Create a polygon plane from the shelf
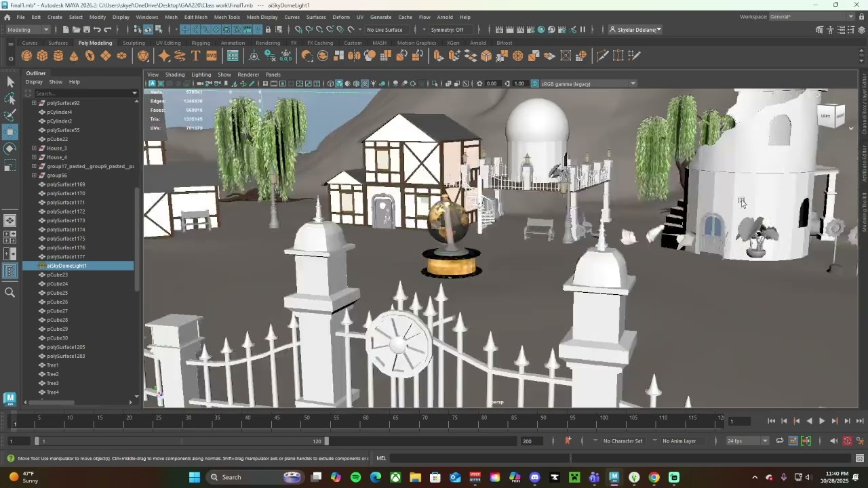The height and width of the screenshot is (488, 868). [x=106, y=56]
